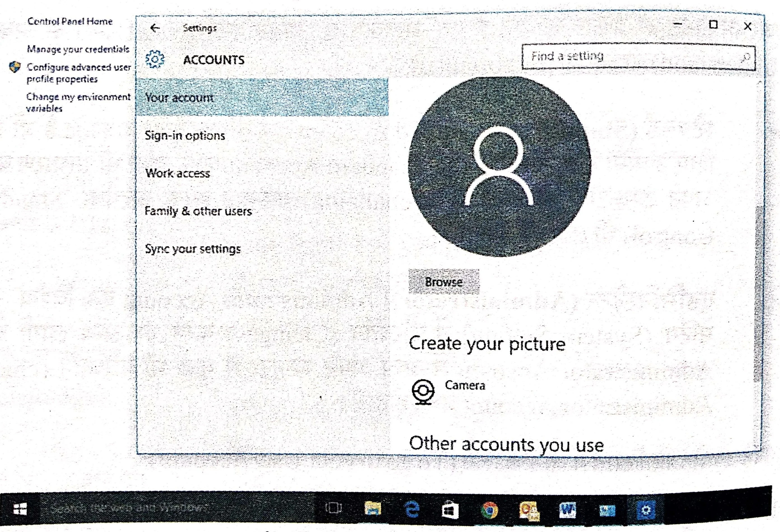Open the Camera option icon
The image size is (780, 532).
[423, 391]
